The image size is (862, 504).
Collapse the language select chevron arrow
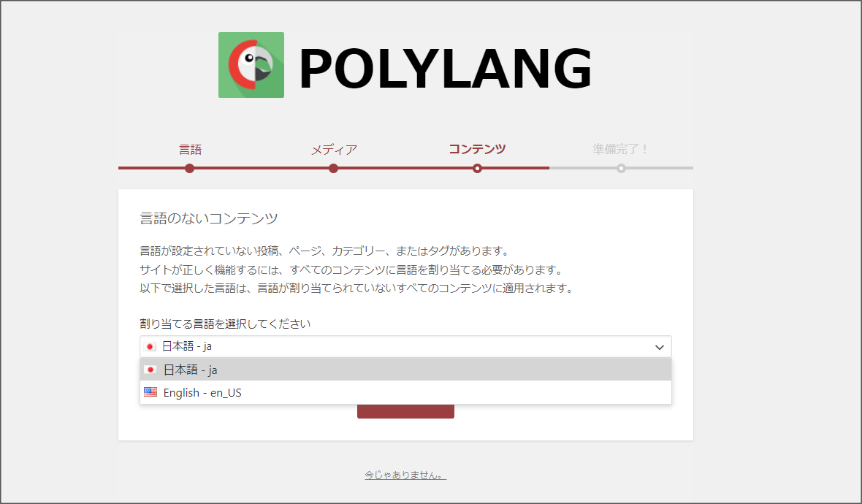[x=659, y=347]
